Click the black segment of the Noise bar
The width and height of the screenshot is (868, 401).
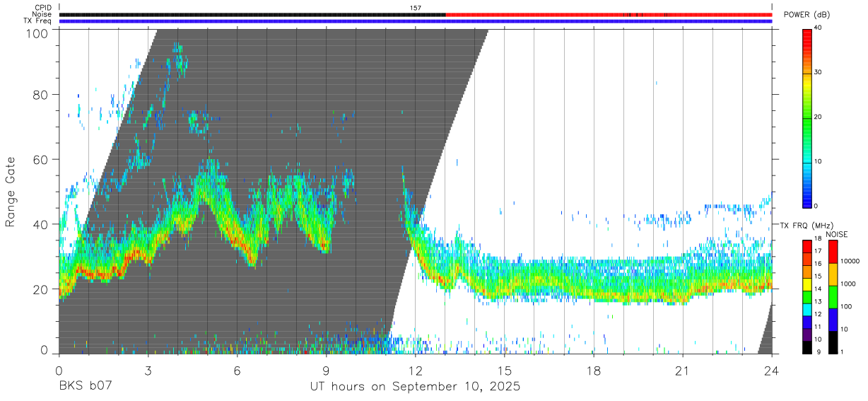252,14
